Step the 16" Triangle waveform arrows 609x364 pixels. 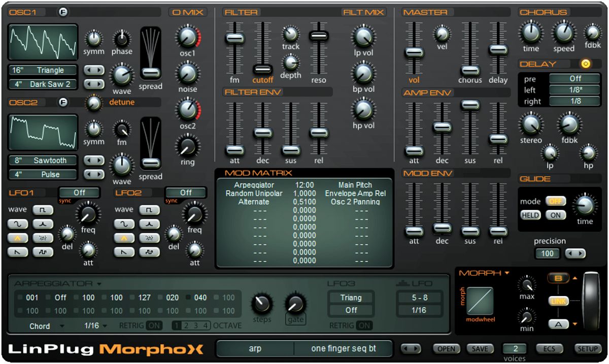click(93, 69)
